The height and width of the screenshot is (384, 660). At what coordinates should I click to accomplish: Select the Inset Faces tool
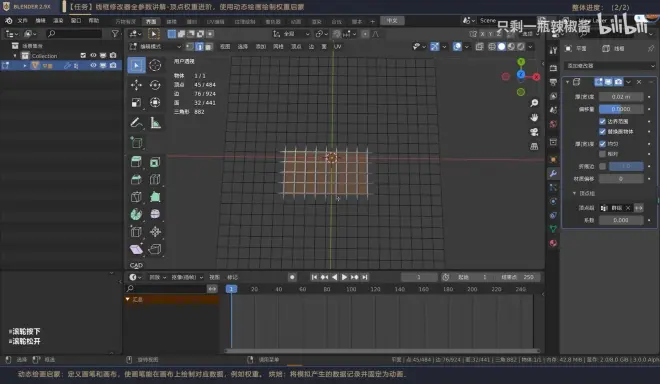pos(155,162)
